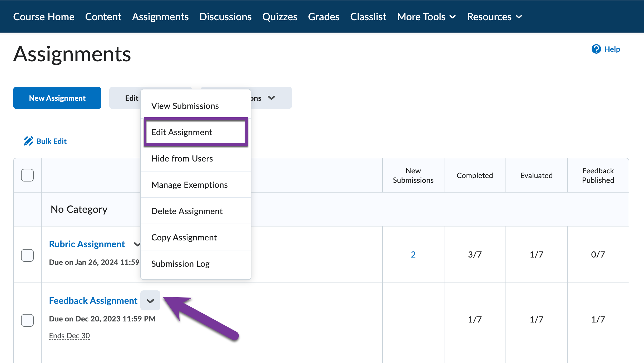Select Copy Assignment option
The width and height of the screenshot is (644, 363).
coord(184,237)
